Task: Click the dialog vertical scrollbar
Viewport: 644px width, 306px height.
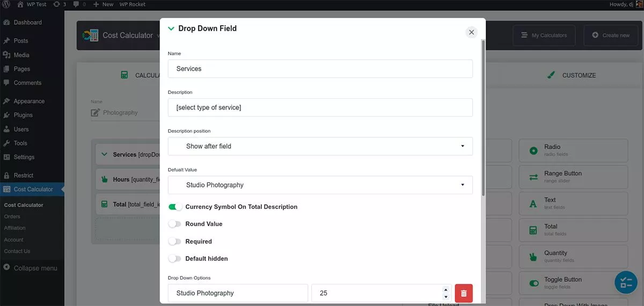Action: pos(484,116)
